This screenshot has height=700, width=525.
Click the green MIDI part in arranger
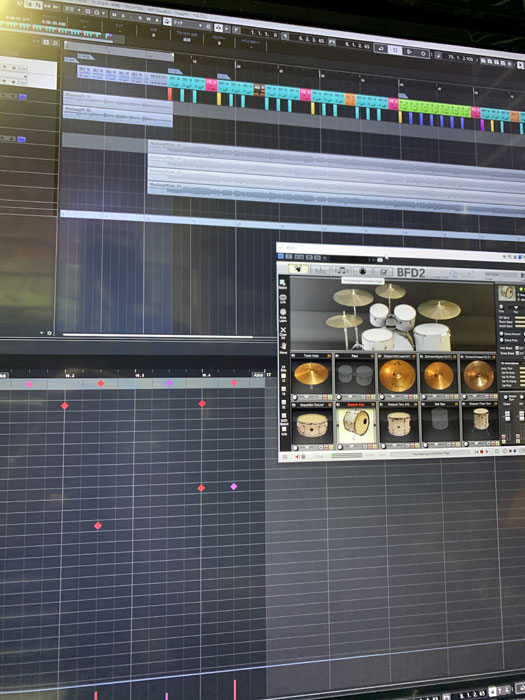point(434,109)
